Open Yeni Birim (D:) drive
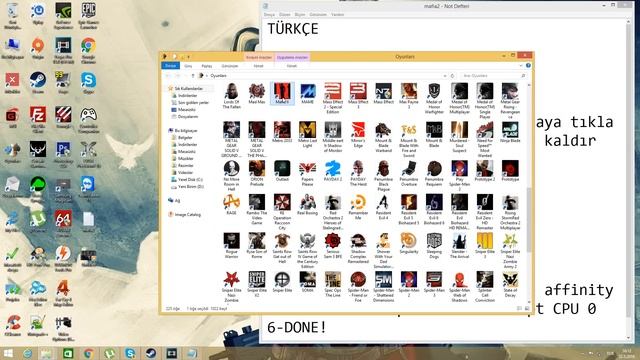This screenshot has height=360, width=640. [x=187, y=187]
